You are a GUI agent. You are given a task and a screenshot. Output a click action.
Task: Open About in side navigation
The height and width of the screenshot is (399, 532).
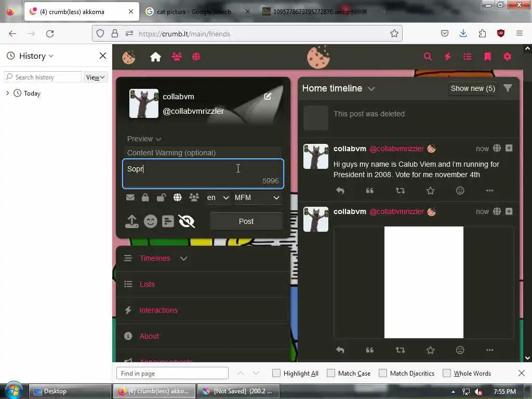tap(149, 336)
